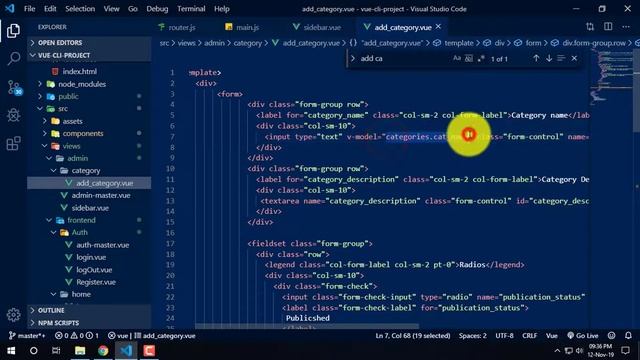Viewport: 640px width, 360px height.
Task: Open Chrome from taskbar
Action: [103, 351]
